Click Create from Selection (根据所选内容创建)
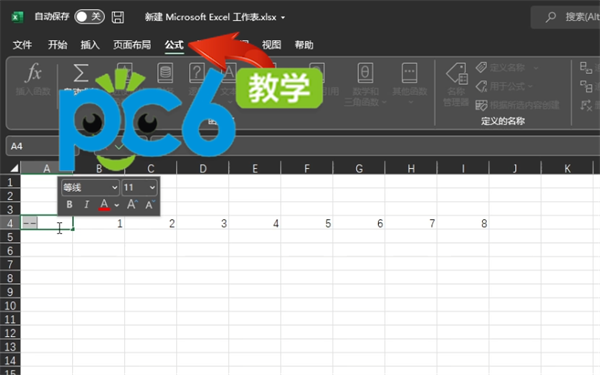 pyautogui.click(x=517, y=105)
